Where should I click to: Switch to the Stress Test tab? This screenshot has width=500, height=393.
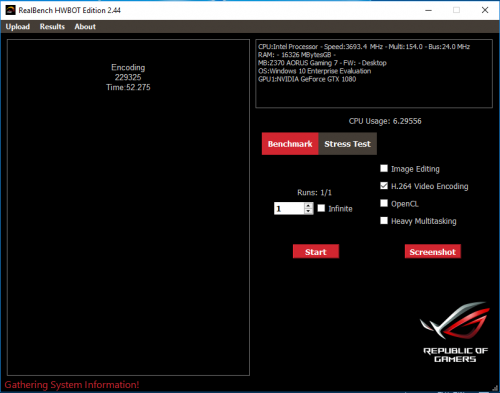coord(347,144)
